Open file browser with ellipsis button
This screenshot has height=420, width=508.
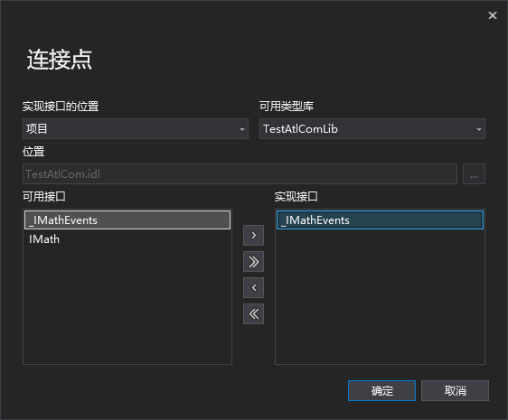click(x=474, y=174)
